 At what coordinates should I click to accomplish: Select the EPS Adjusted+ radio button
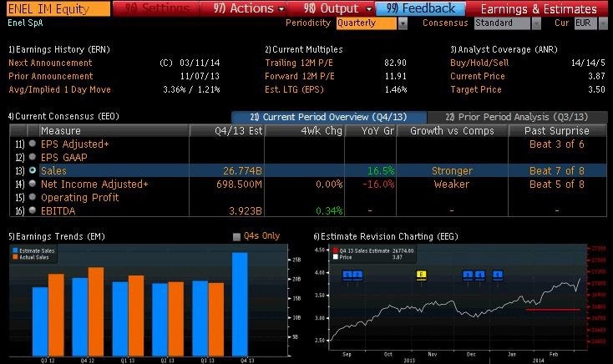click(x=33, y=144)
